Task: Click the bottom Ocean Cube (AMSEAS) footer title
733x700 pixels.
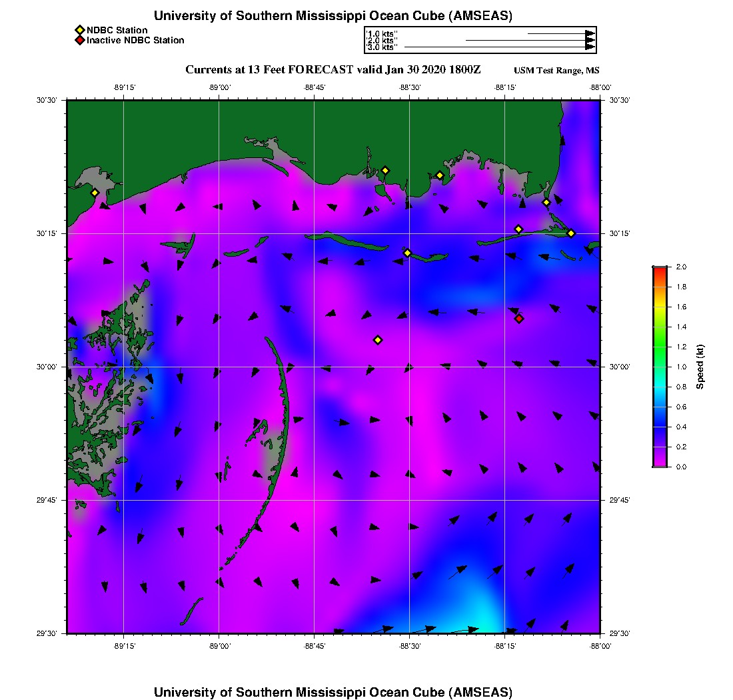Action: [x=333, y=692]
